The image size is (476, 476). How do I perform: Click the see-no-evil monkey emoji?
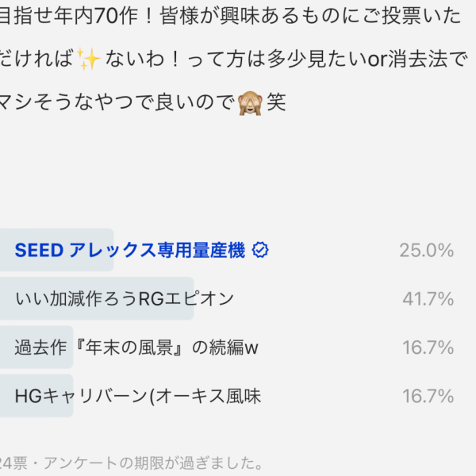[251, 104]
